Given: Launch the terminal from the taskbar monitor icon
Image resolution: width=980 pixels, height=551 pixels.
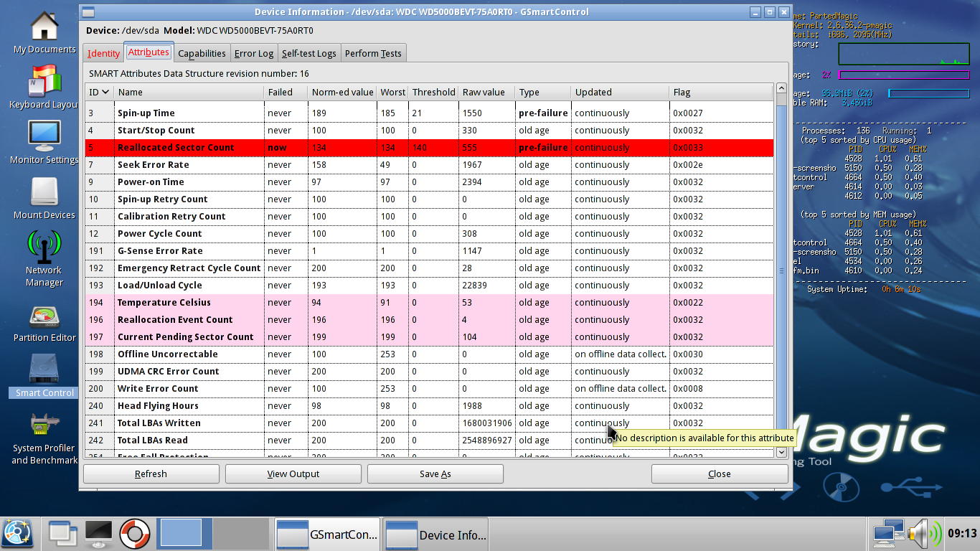Looking at the screenshot, I should point(98,534).
